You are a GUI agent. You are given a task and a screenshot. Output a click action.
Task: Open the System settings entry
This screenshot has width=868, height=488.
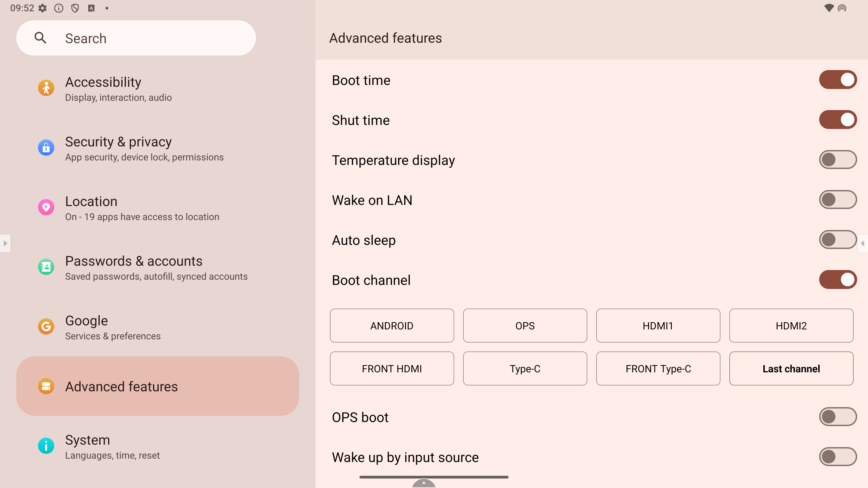pos(158,446)
